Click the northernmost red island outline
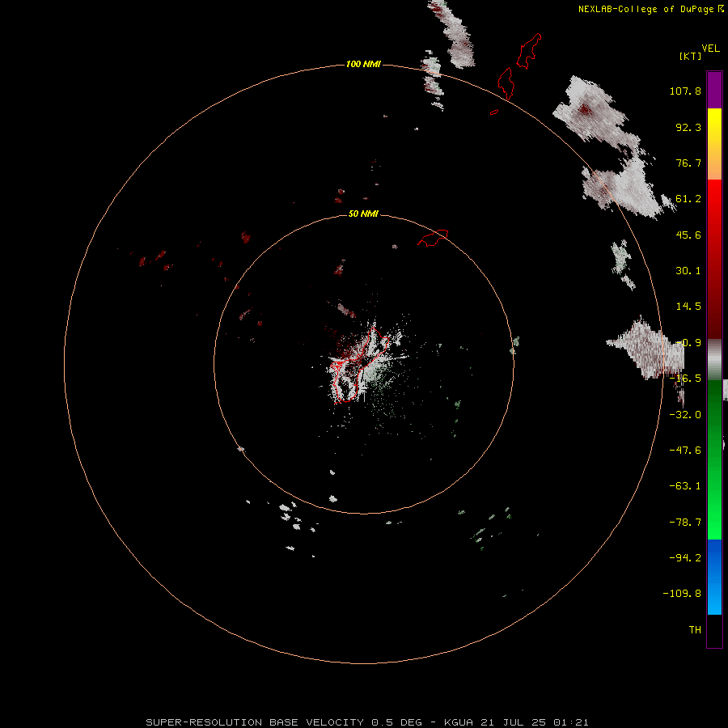This screenshot has height=728, width=728. coord(529,51)
